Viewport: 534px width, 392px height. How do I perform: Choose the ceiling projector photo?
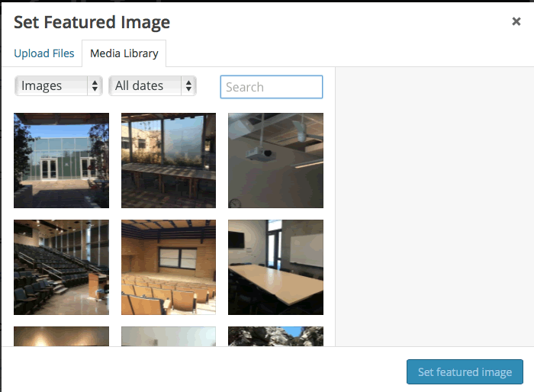coord(275,160)
